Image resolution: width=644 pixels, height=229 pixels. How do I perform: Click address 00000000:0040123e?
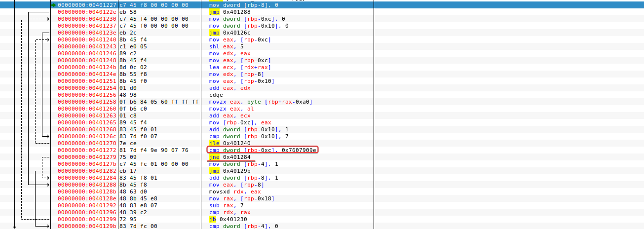[87, 33]
